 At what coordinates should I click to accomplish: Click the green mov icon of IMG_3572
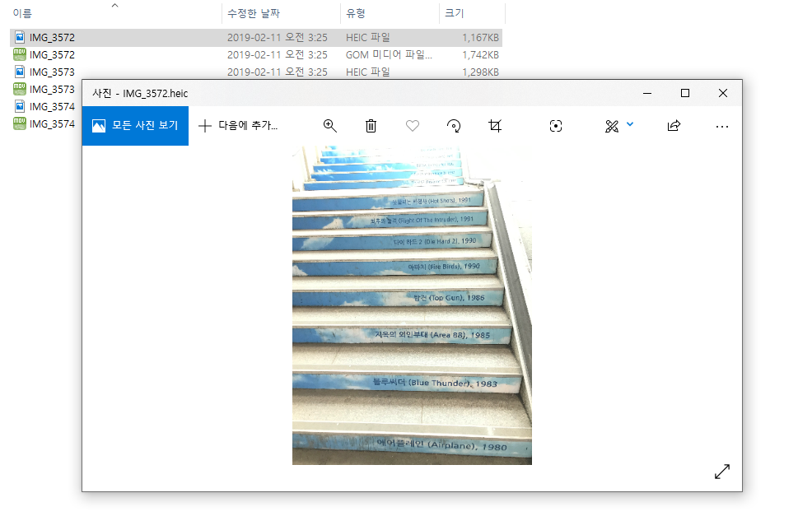point(20,54)
